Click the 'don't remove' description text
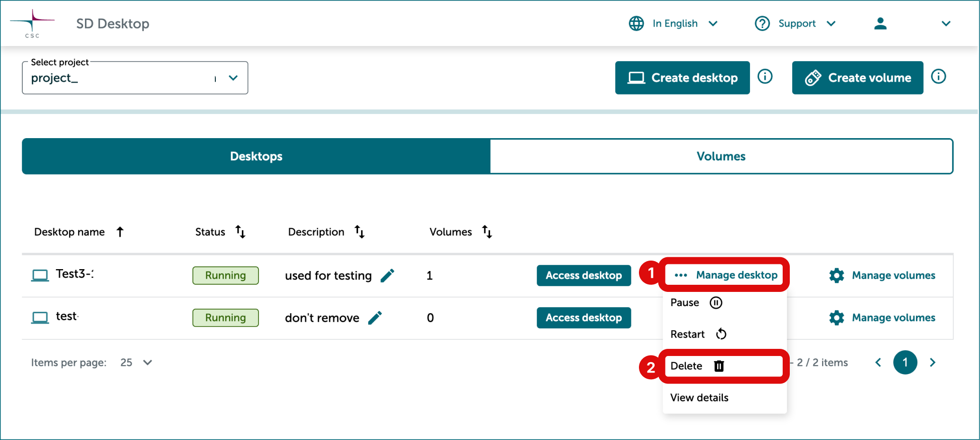 [322, 318]
